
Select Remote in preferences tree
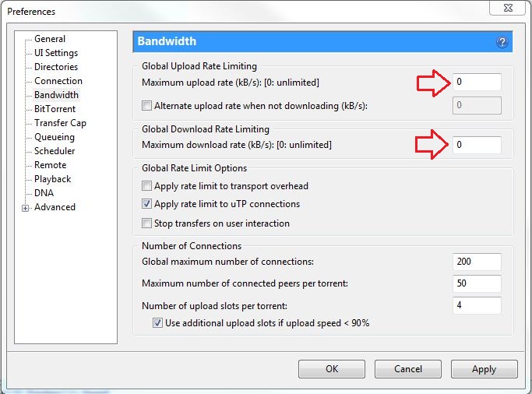click(x=50, y=165)
